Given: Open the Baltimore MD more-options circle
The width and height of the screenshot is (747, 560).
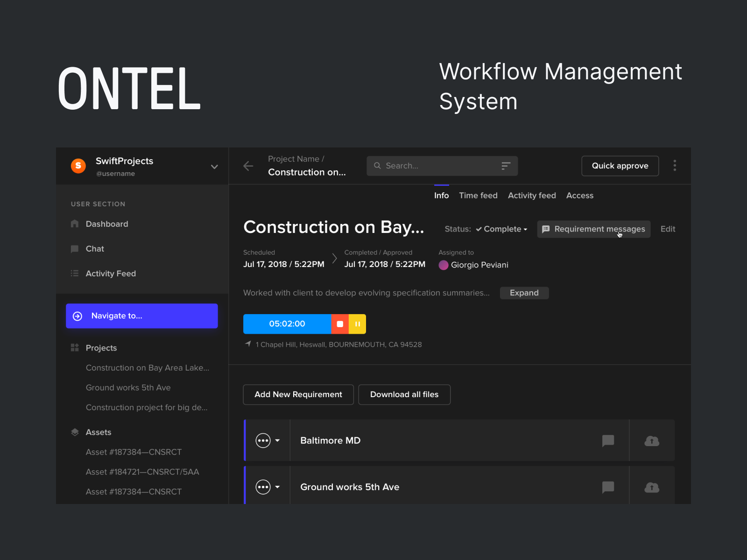Looking at the screenshot, I should pyautogui.click(x=263, y=441).
